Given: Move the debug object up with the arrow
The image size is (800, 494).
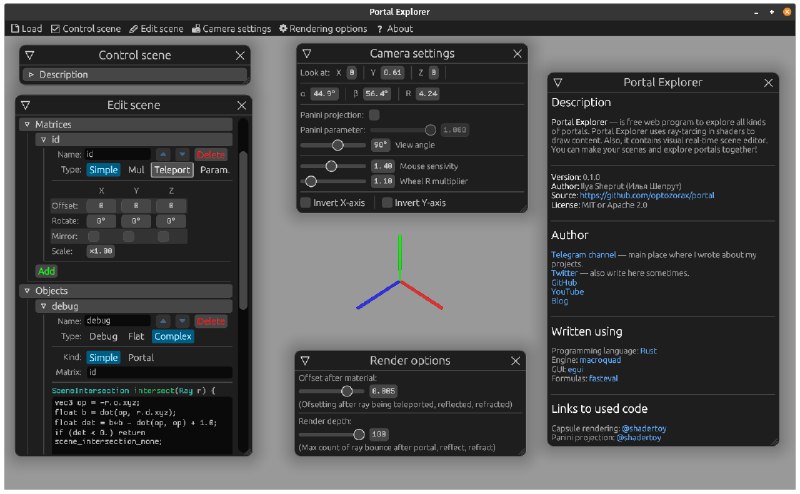Looking at the screenshot, I should [x=163, y=321].
